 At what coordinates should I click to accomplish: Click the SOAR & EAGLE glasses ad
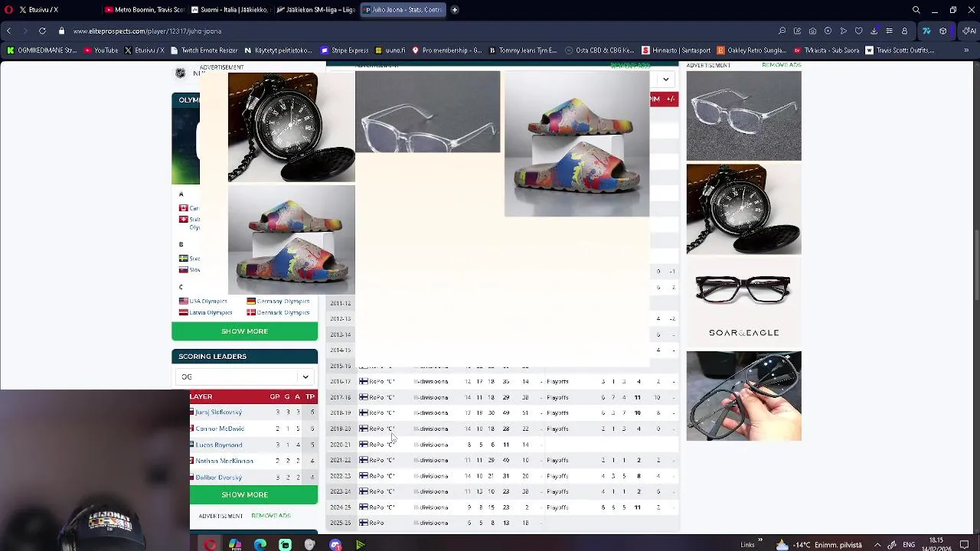coord(743,303)
